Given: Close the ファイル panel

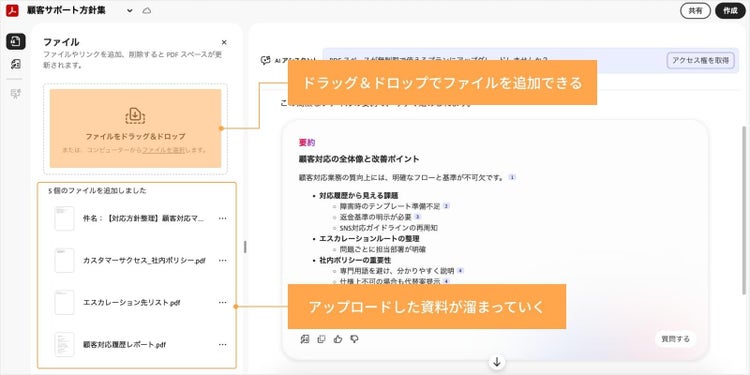Looking at the screenshot, I should tap(224, 42).
